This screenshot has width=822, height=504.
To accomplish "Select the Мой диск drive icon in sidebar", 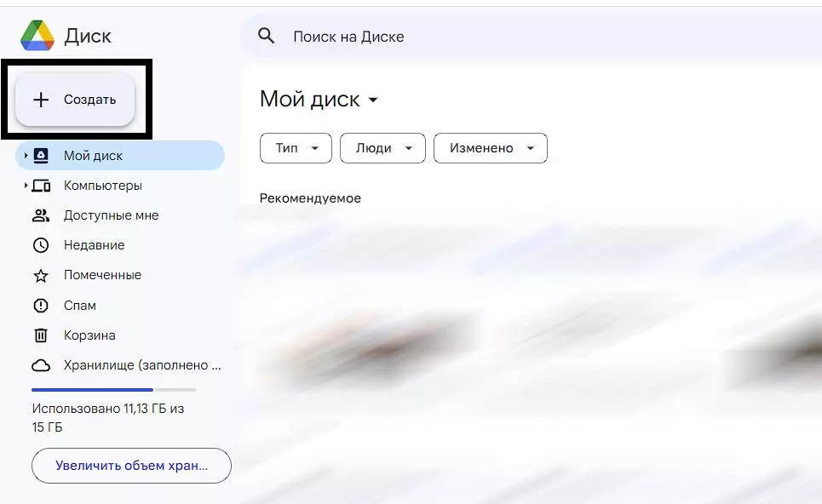I will click(41, 155).
